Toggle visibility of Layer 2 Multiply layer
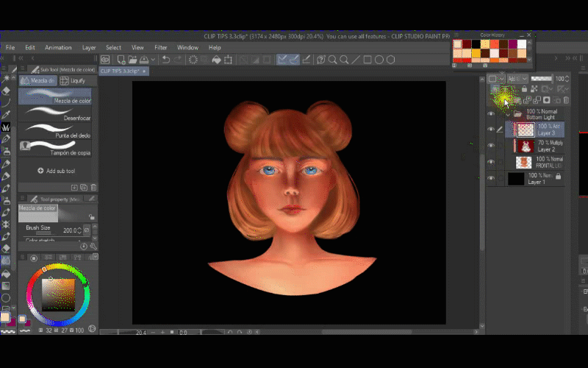The height and width of the screenshot is (368, 588). (x=491, y=146)
